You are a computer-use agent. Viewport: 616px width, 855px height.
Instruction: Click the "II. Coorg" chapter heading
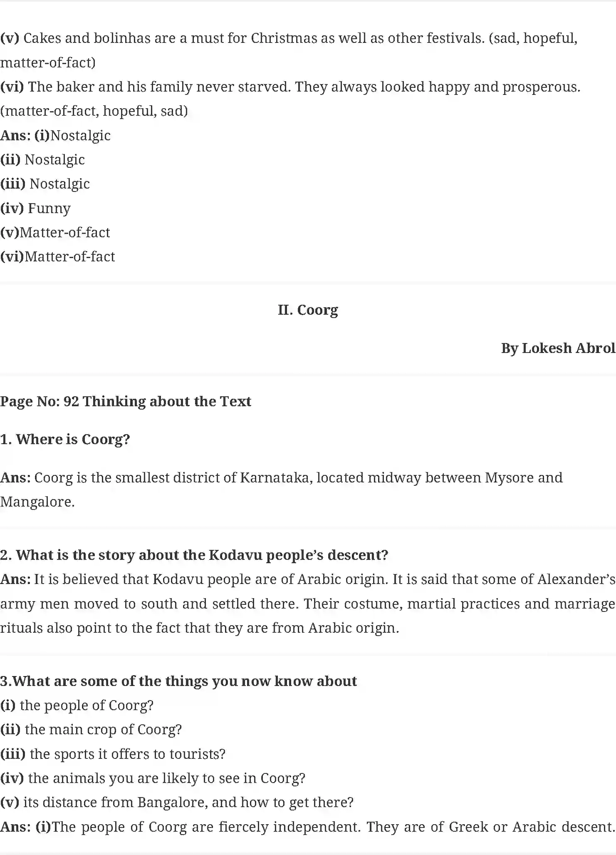click(x=308, y=310)
